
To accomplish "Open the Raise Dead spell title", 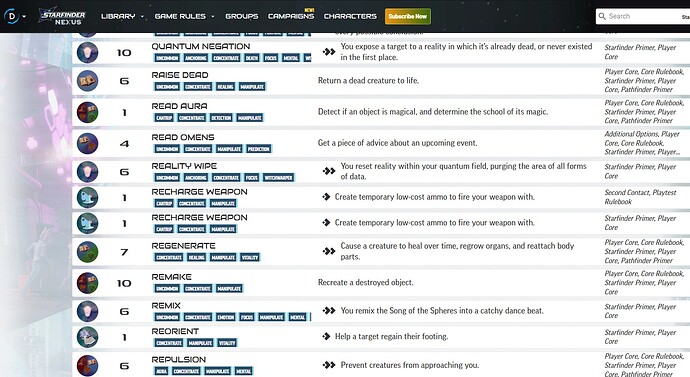I will coord(180,75).
